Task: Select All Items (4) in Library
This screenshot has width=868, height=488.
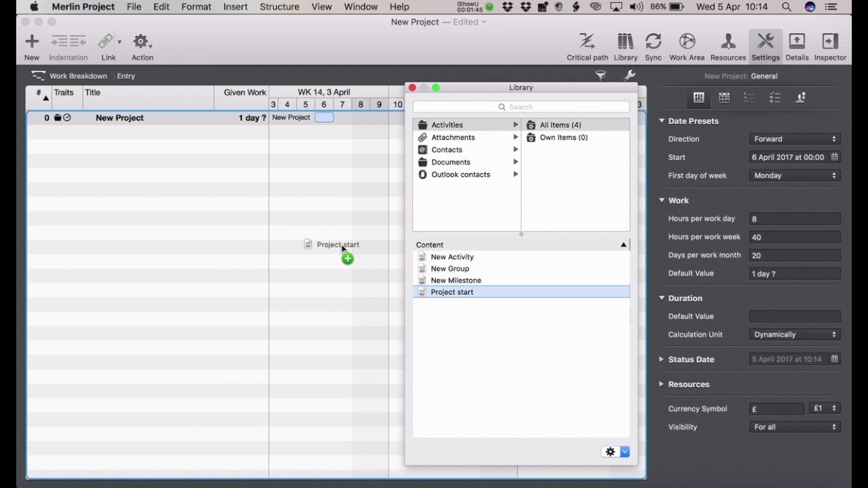Action: tap(576, 125)
